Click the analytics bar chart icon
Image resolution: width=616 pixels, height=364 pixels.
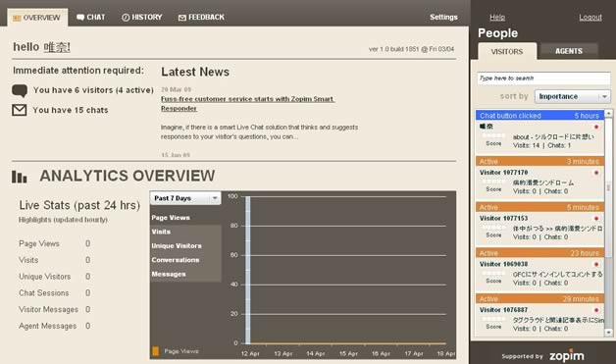[20, 177]
